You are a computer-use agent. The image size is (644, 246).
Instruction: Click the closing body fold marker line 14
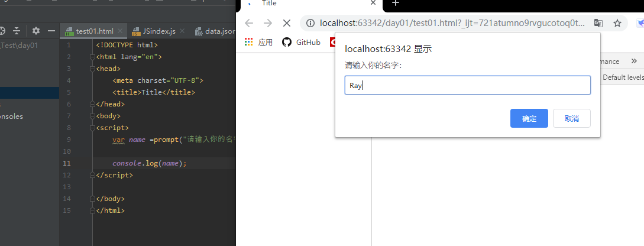(x=92, y=199)
